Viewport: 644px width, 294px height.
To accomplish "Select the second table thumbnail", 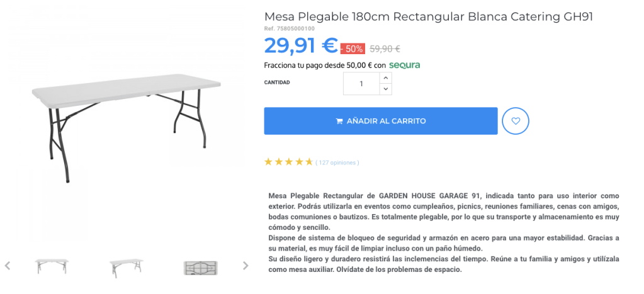I will coord(126,266).
